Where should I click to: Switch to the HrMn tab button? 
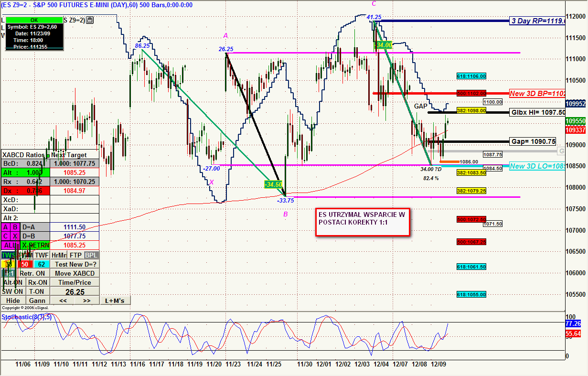pyautogui.click(x=59, y=255)
